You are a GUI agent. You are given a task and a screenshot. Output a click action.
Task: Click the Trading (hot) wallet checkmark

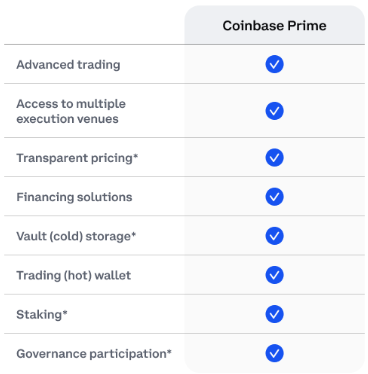pyautogui.click(x=274, y=275)
